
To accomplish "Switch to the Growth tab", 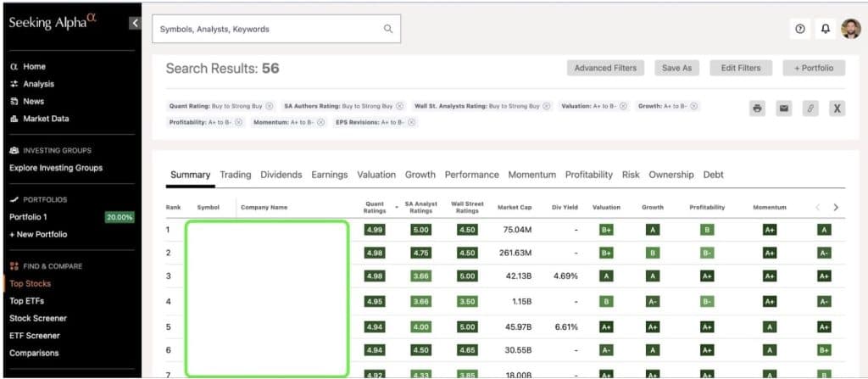I will (x=420, y=175).
